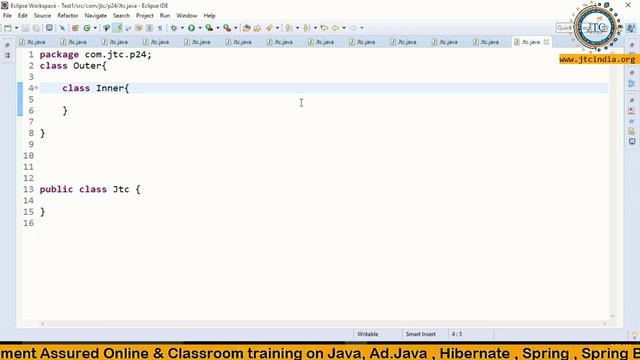The width and height of the screenshot is (640, 360).
Task: Click the Forward navigation arrow icon
Action: coord(353,28)
